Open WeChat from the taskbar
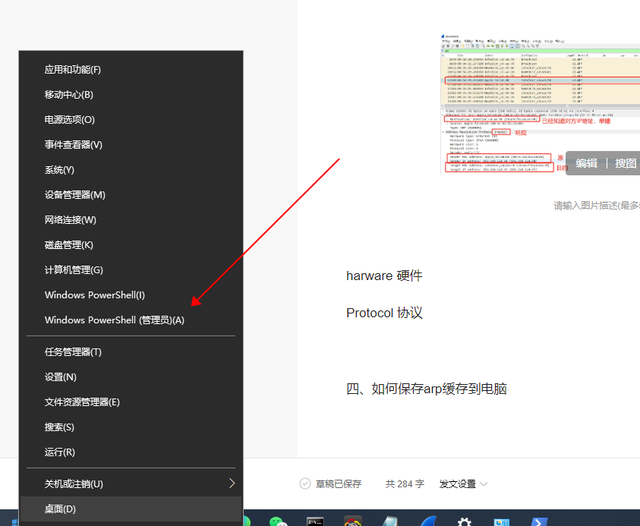 (278, 521)
